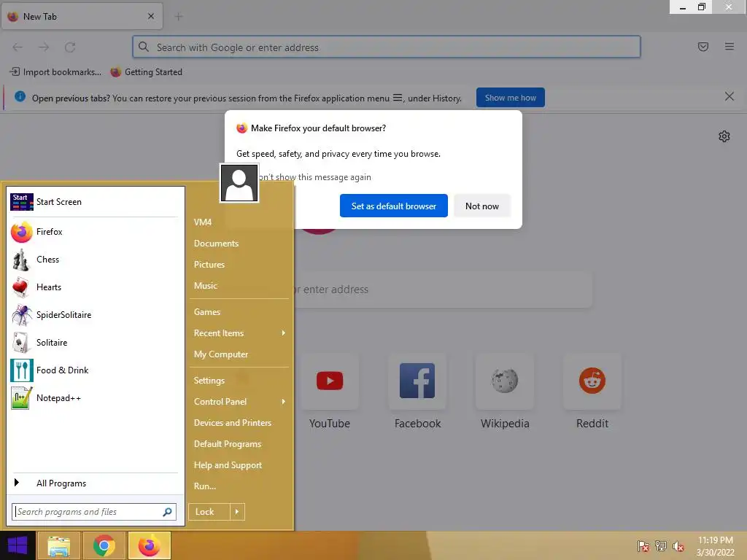Viewport: 747px width, 560px height.
Task: Expand the Lock options arrow
Action: pos(237,512)
